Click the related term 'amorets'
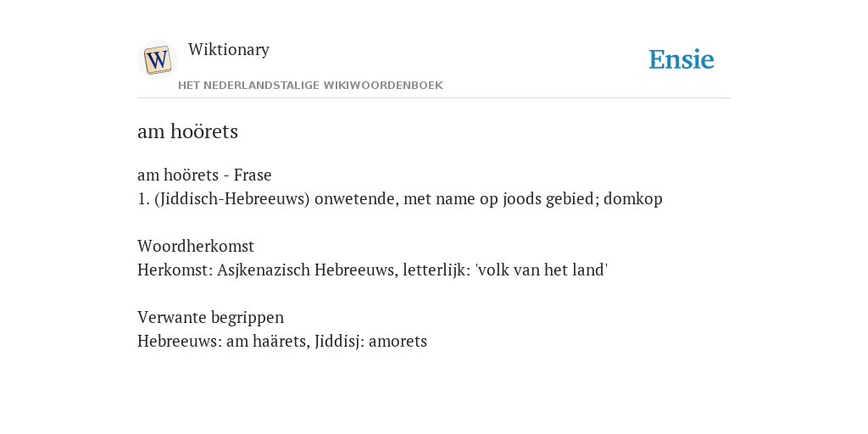The height and width of the screenshot is (434, 868). pos(398,341)
